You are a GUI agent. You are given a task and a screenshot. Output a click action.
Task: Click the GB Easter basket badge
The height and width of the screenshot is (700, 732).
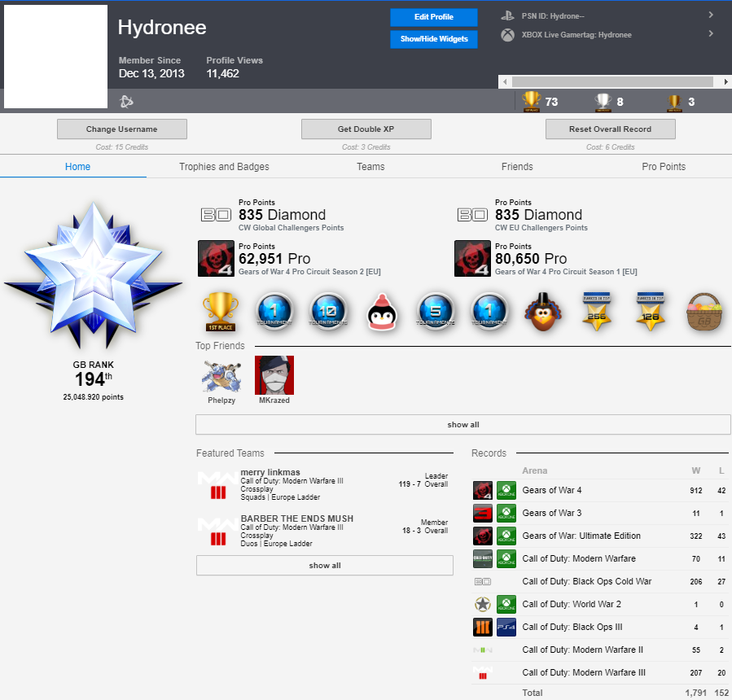click(x=704, y=312)
